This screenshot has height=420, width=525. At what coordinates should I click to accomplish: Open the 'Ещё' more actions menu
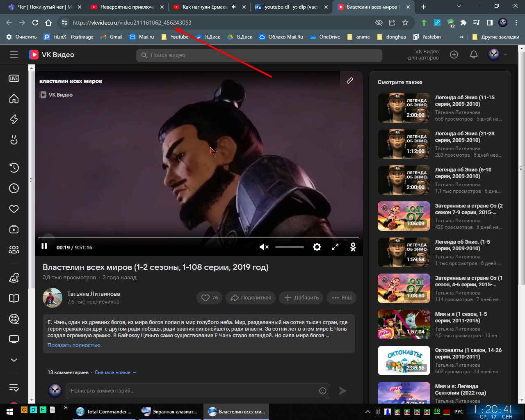(342, 298)
